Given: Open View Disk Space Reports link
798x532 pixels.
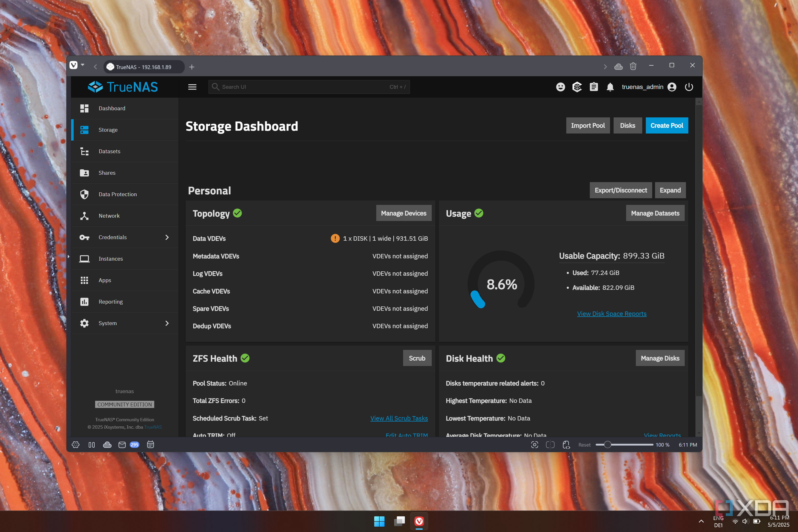Looking at the screenshot, I should (612, 314).
